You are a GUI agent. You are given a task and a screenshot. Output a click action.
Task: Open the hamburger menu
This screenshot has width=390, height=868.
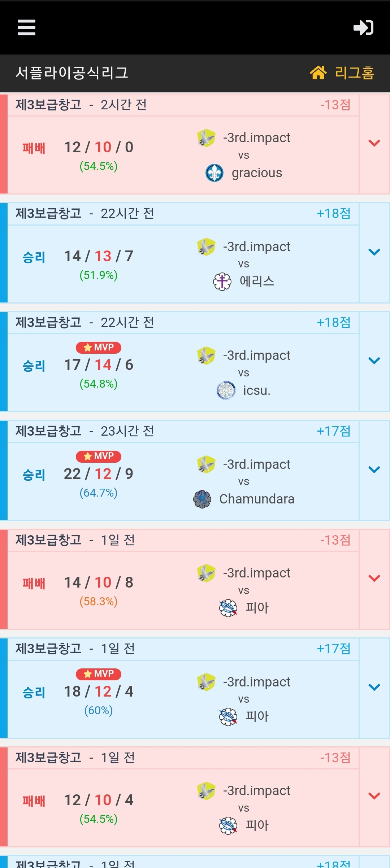click(26, 27)
